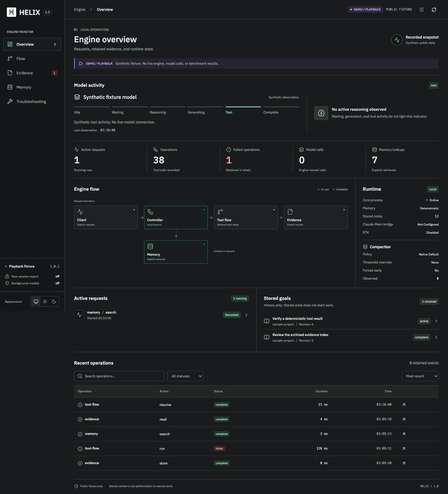Viewport: 448px width, 494px height.
Task: Select the Client node in Engine flow
Action: point(106,217)
